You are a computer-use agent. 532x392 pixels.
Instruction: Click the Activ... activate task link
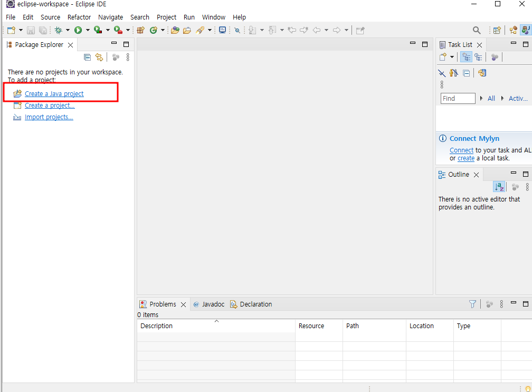click(x=518, y=98)
